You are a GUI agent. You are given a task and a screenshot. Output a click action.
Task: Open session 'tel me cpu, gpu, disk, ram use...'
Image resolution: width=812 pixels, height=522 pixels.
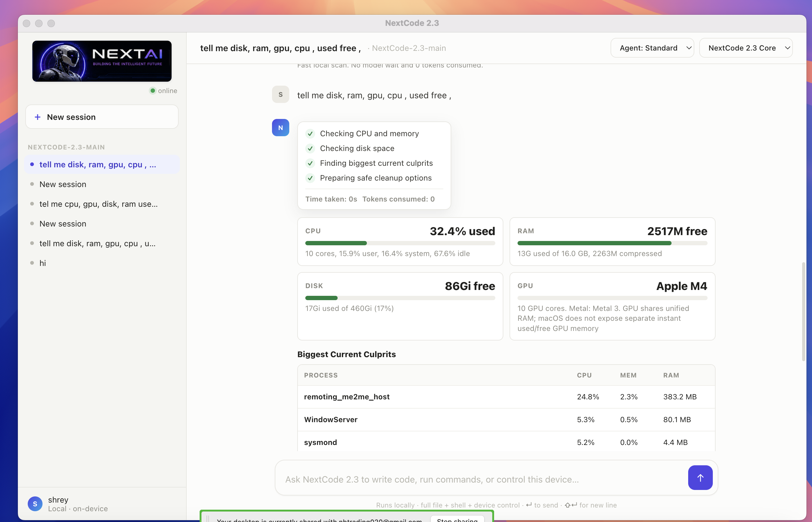point(102,204)
